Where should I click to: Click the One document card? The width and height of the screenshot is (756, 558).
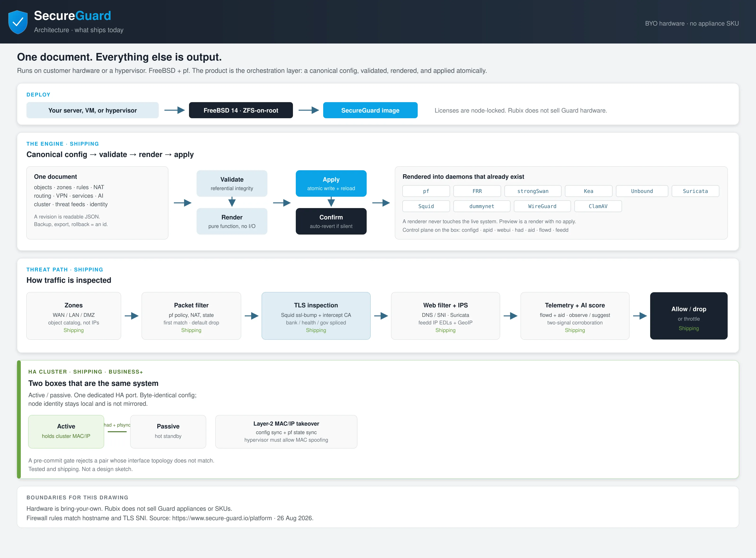click(x=97, y=203)
